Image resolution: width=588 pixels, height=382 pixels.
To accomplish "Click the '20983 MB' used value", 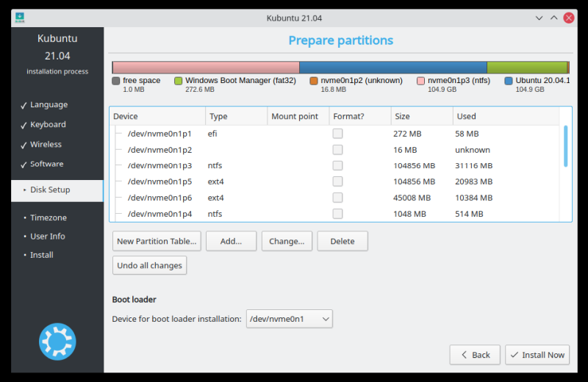I will 473,181.
